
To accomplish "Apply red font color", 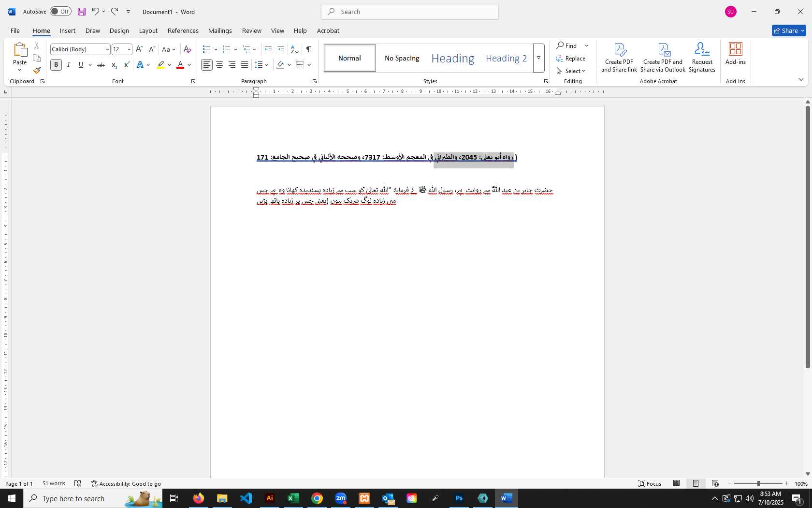I will coord(180,65).
